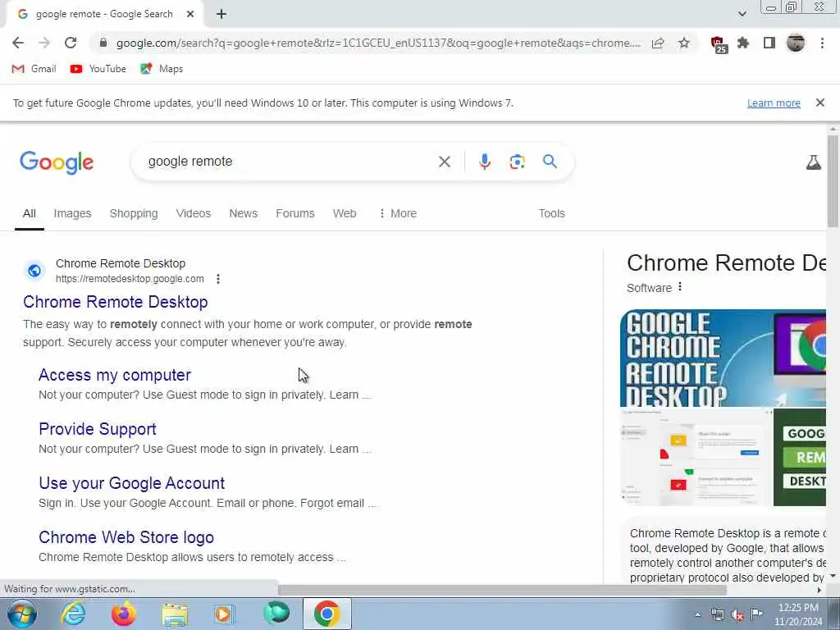This screenshot has height=630, width=840.
Task: Launch Firefox from the taskbar
Action: pos(123,614)
